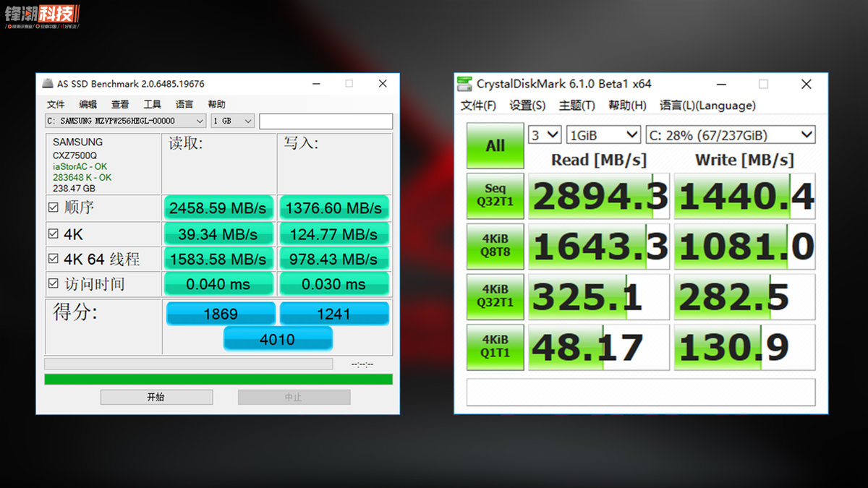Open the 工具 menu in AS SSD Benchmark
The width and height of the screenshot is (868, 488).
coord(152,104)
